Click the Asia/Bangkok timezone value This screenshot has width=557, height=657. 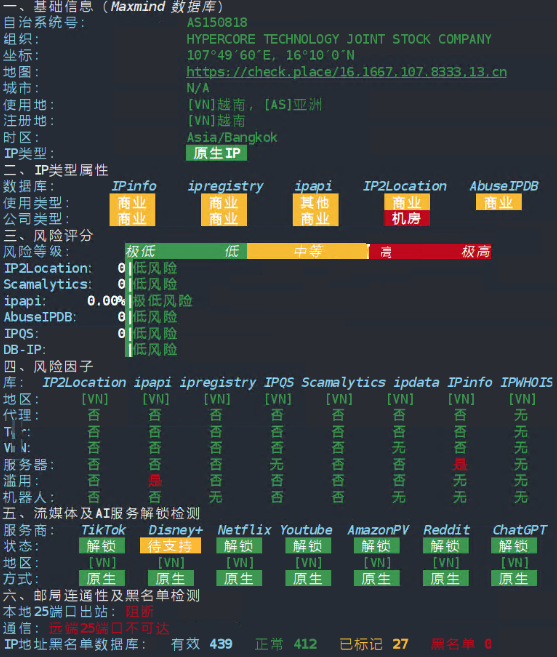[232, 137]
